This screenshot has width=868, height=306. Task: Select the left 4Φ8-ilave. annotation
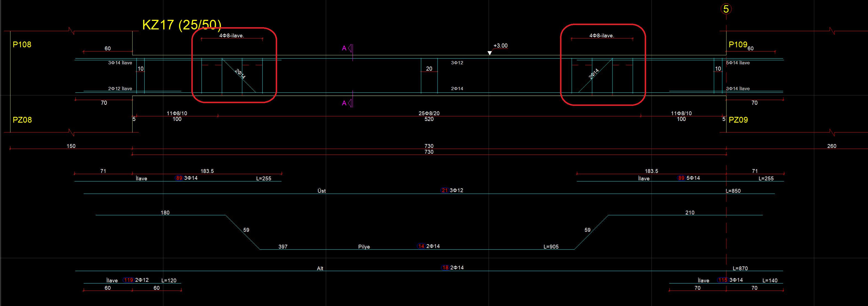pos(232,35)
